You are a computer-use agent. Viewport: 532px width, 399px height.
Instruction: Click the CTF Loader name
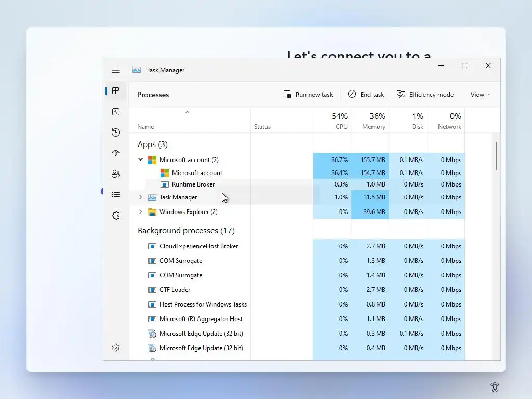175,290
